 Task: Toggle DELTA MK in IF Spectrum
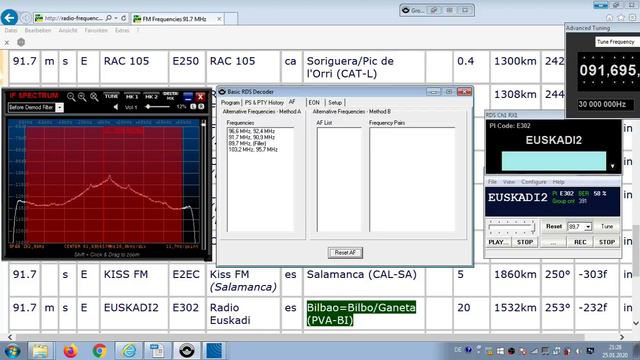click(x=171, y=96)
